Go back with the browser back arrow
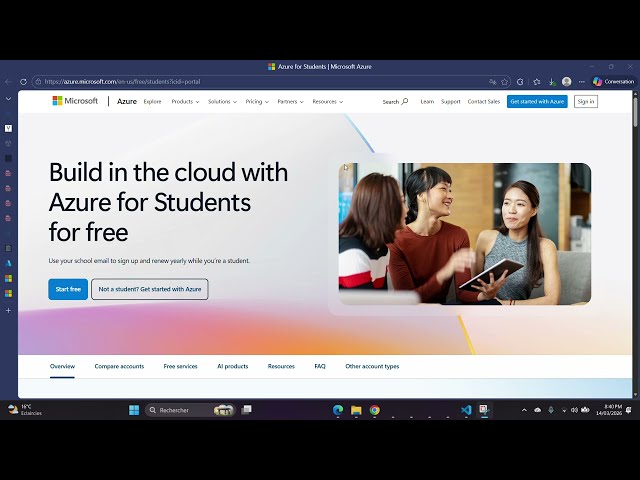Viewport: 640px width, 480px height. coord(8,82)
